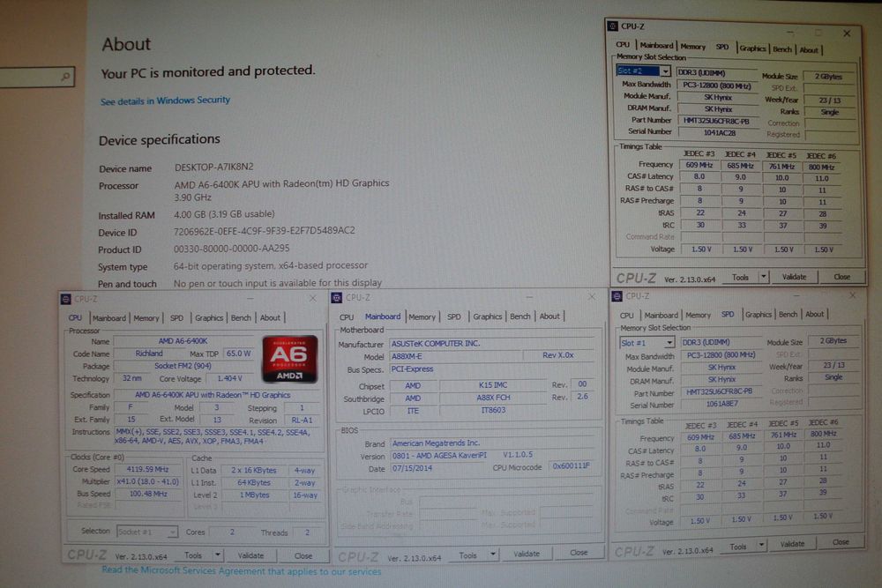Open the Mainboard tab in the processor CPU-Z window

(x=109, y=318)
